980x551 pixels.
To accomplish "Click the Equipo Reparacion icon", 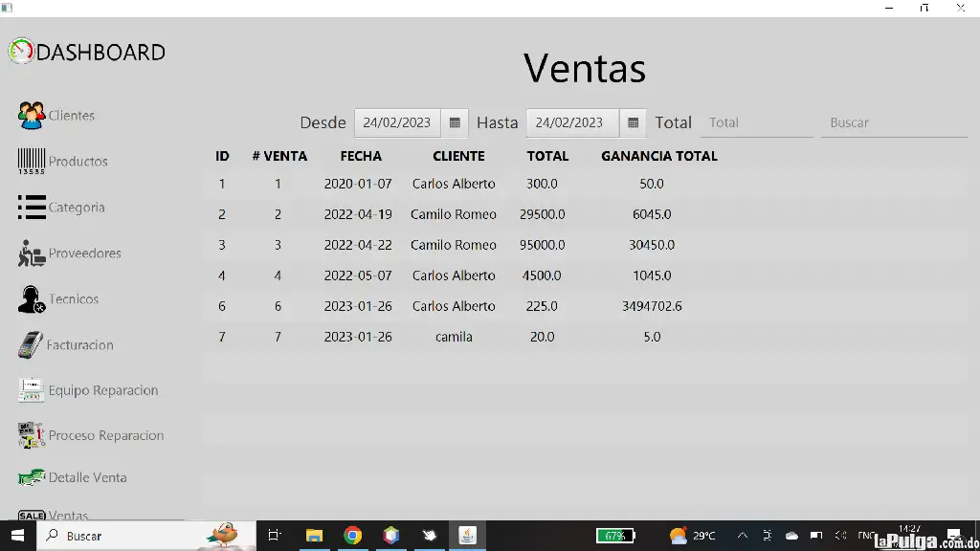I will click(x=31, y=390).
